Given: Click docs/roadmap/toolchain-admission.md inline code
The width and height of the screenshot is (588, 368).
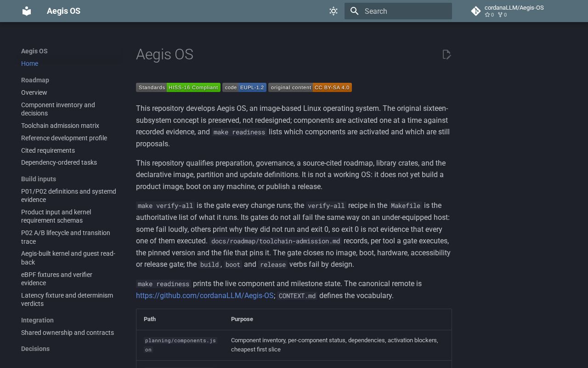Looking at the screenshot, I should tap(276, 241).
